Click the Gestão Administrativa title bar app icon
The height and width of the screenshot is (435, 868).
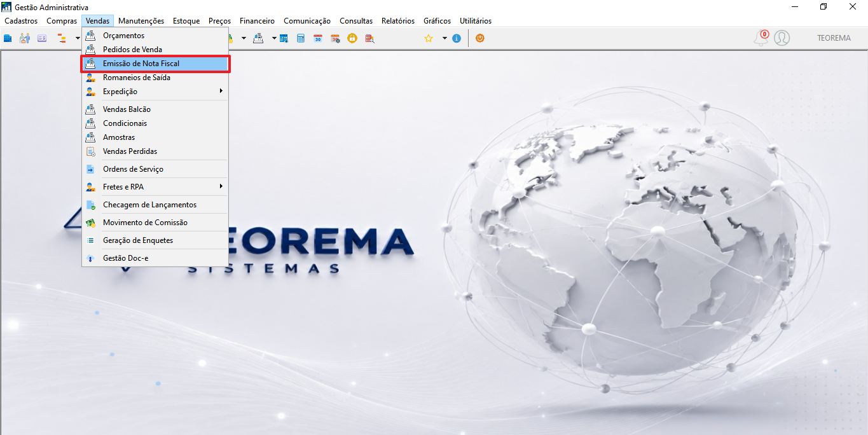click(7, 7)
